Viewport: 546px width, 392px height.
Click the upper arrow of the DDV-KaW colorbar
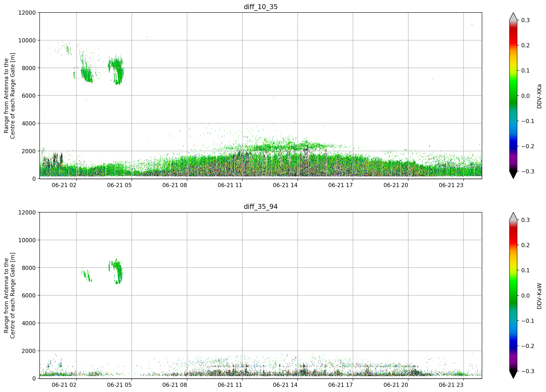(513, 216)
